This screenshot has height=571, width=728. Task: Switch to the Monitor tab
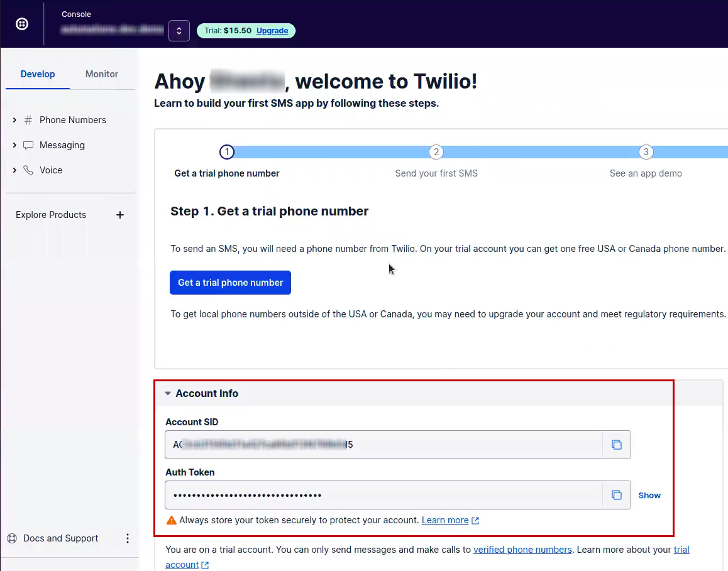[102, 74]
